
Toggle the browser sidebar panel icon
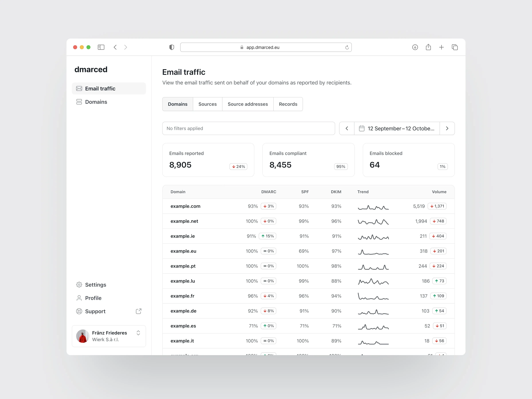coord(101,47)
